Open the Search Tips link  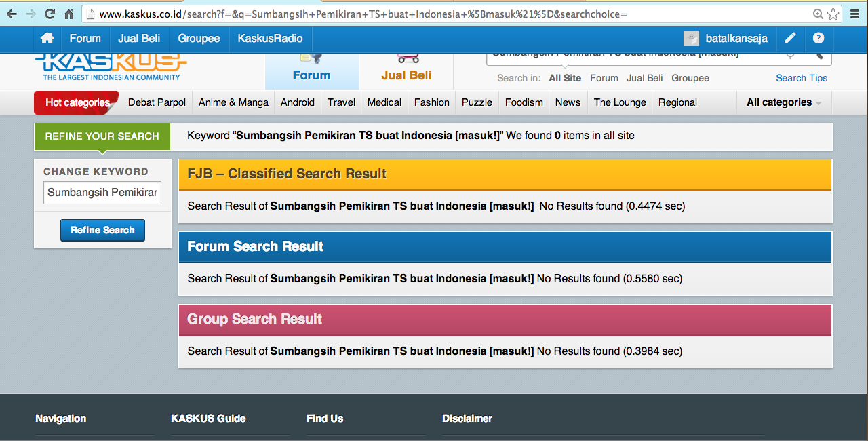(x=802, y=78)
